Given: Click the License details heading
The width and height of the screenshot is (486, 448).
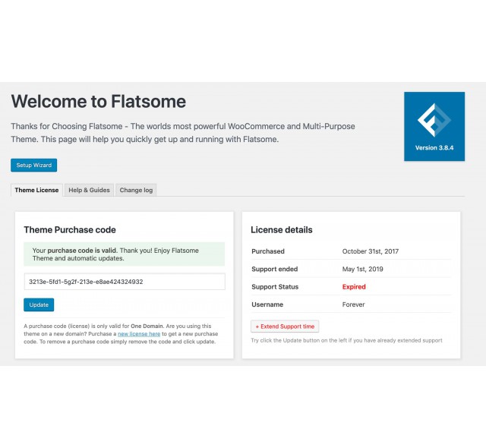Looking at the screenshot, I should [x=282, y=229].
